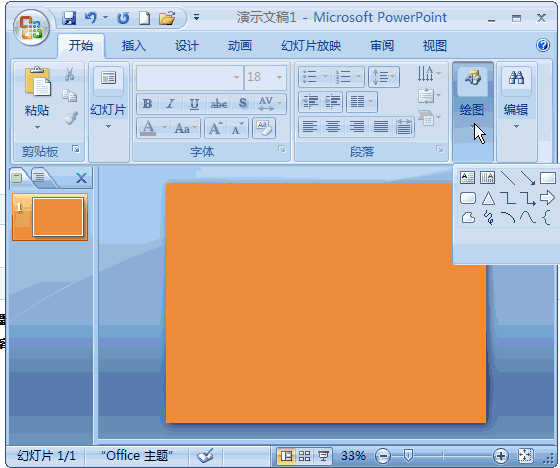Click the cut scissors icon
The image size is (560, 468).
(x=69, y=74)
